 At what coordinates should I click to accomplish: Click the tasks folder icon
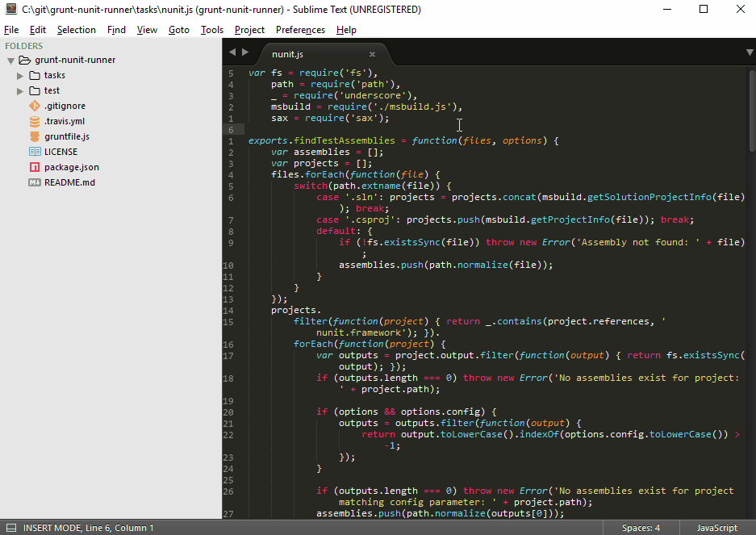pyautogui.click(x=34, y=76)
